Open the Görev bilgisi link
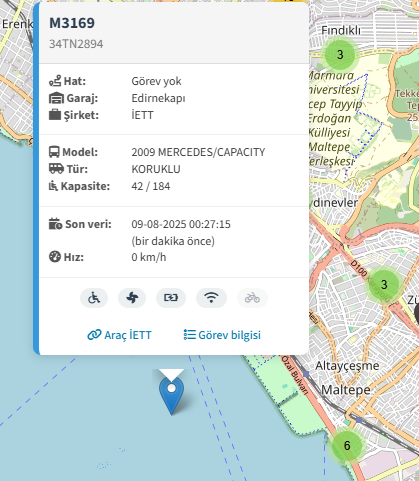Image resolution: width=419 pixels, height=481 pixels. pos(222,335)
